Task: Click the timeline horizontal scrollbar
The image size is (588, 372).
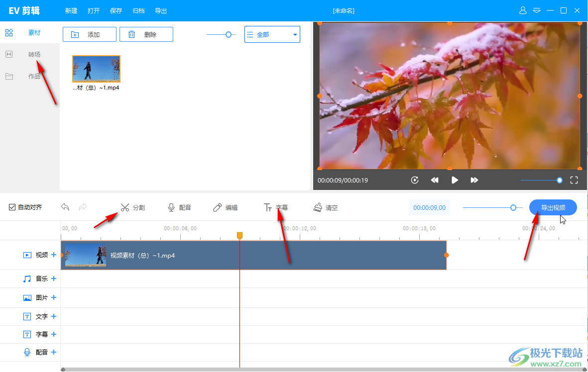Action: (x=324, y=370)
